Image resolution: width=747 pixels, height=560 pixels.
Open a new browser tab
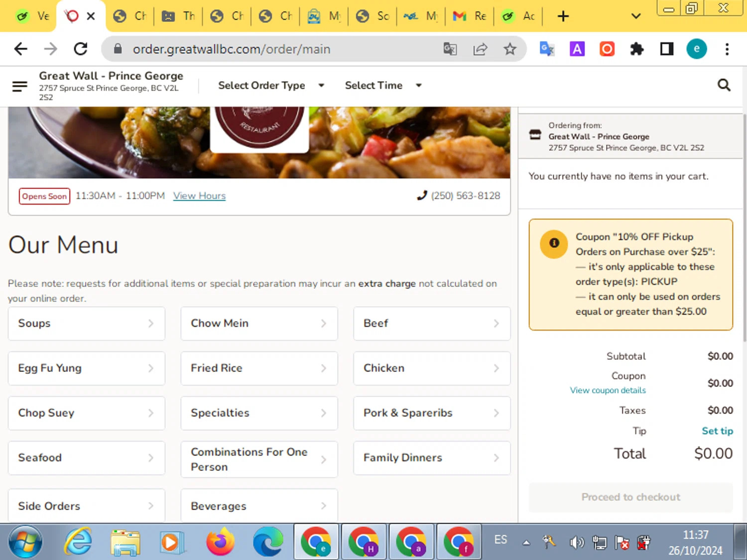[x=563, y=16]
